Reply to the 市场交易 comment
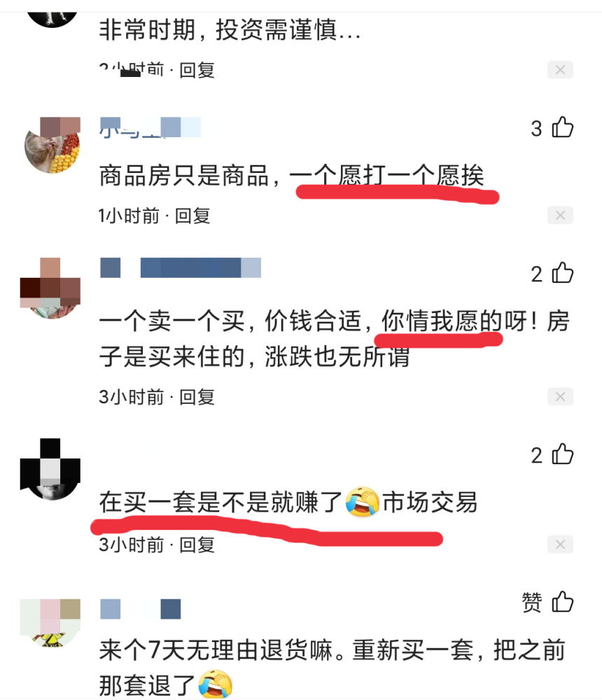The image size is (602, 700). point(197,545)
